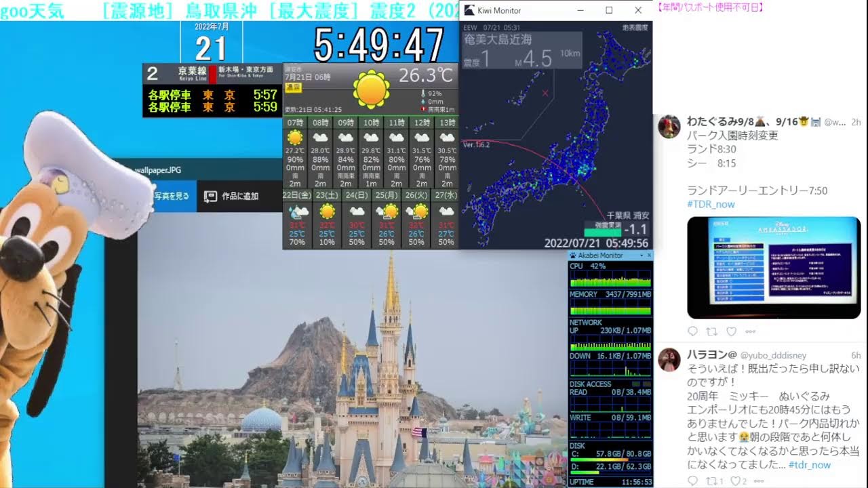Viewport: 868px width, 488px height.
Task: Click the 5:59 departure time row
Action: (212, 107)
